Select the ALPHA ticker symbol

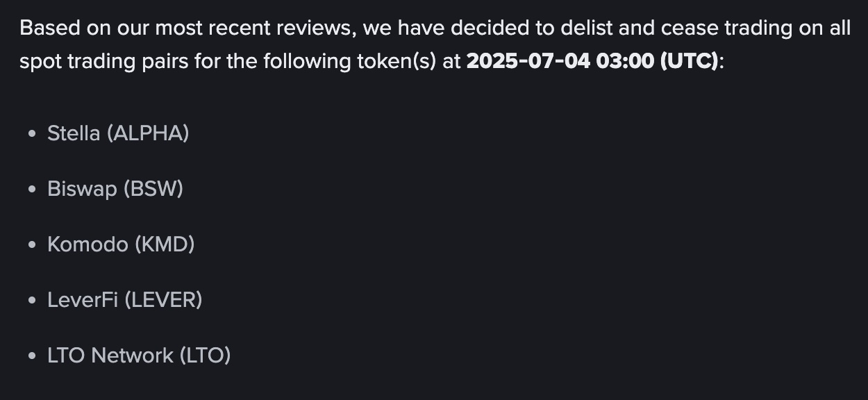click(148, 133)
